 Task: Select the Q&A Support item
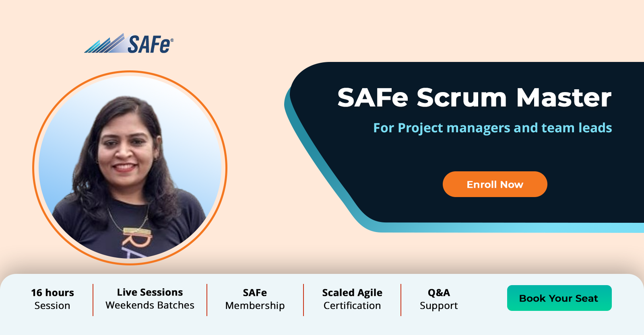click(x=439, y=299)
